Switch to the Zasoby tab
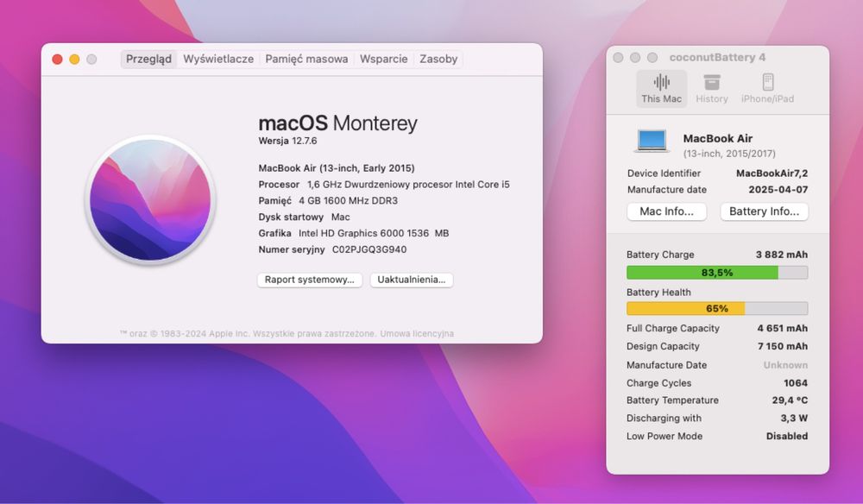Screen dimensions: 863x504 pyautogui.click(x=438, y=59)
